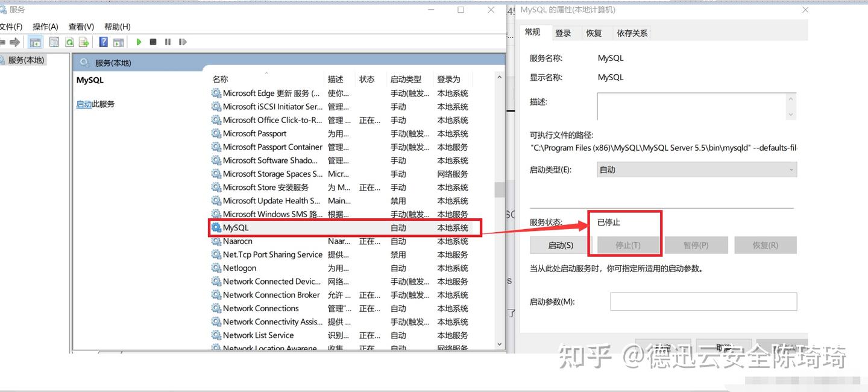
Task: Open the Properties toolbar icon
Action: tap(54, 42)
